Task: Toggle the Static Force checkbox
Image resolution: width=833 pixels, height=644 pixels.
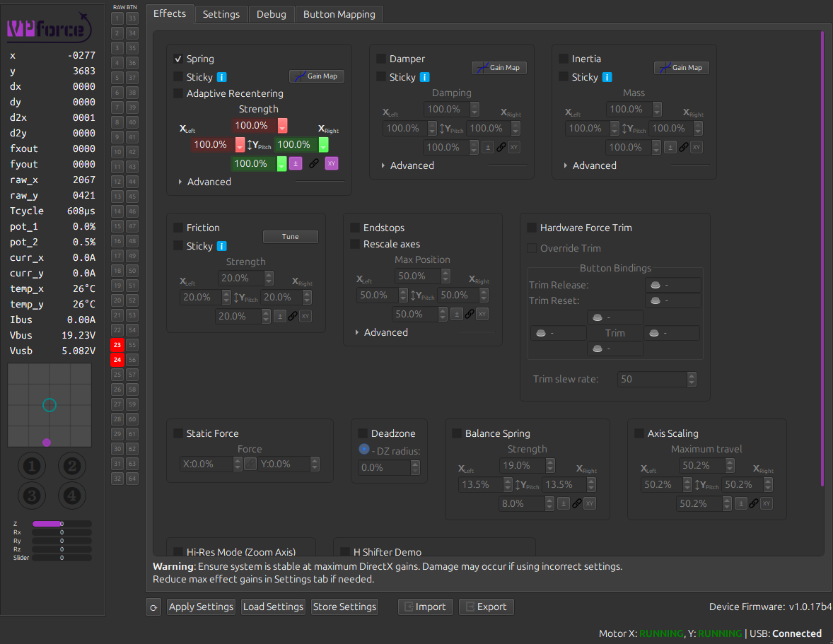Action: click(x=178, y=433)
